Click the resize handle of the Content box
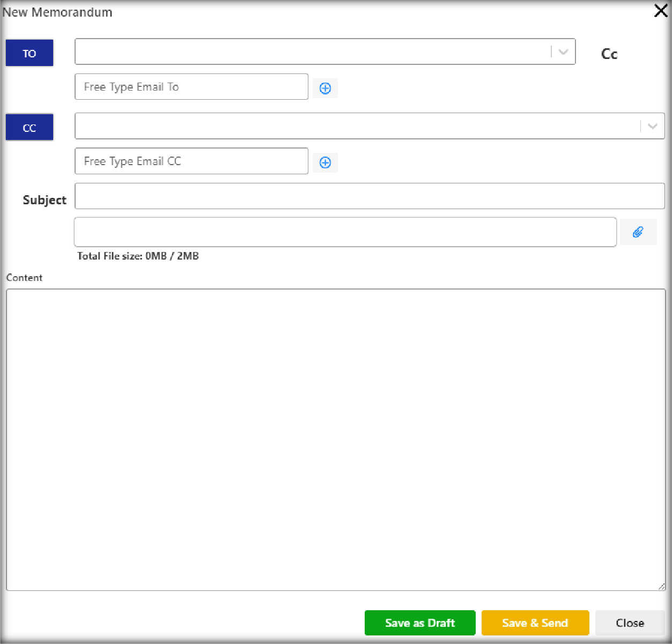 pyautogui.click(x=661, y=587)
